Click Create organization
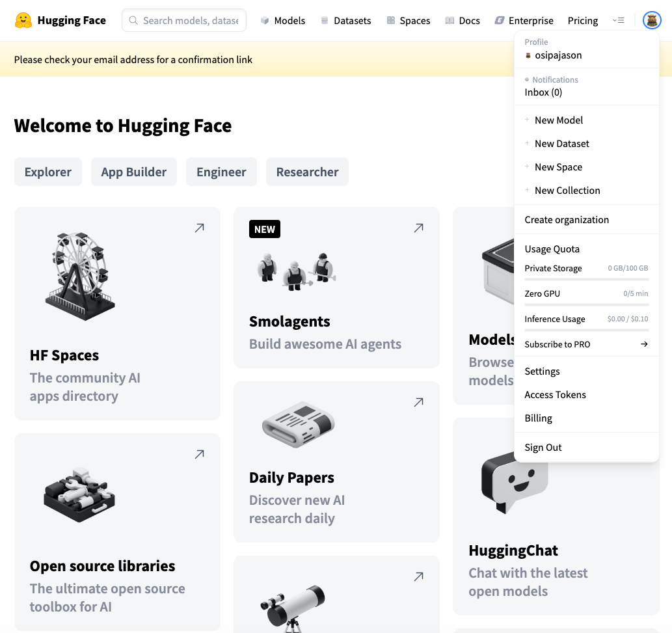672x633 pixels. tap(567, 219)
